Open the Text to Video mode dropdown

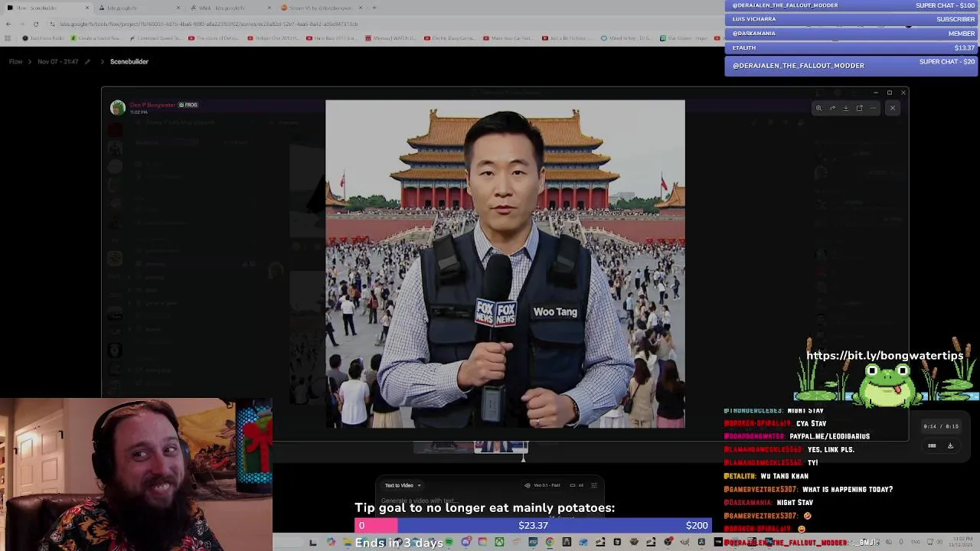click(403, 485)
